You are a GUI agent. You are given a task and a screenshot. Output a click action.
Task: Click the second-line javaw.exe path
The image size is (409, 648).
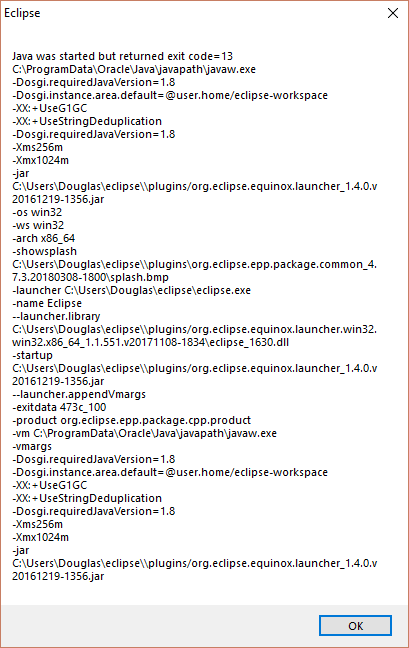pos(134,69)
